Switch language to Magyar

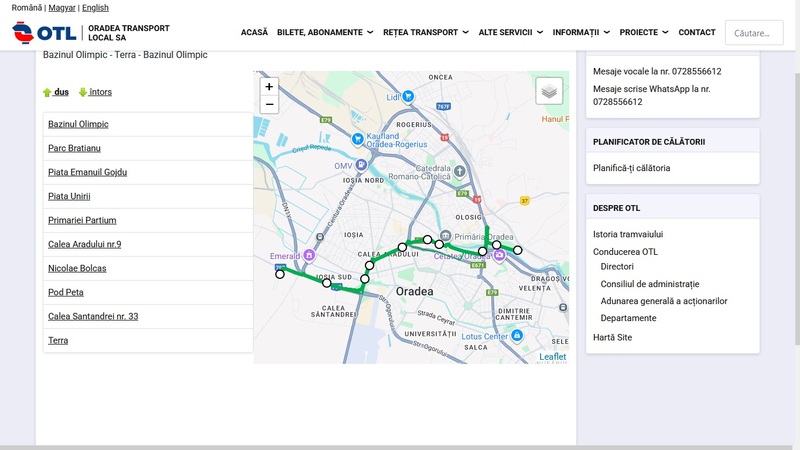[62, 8]
